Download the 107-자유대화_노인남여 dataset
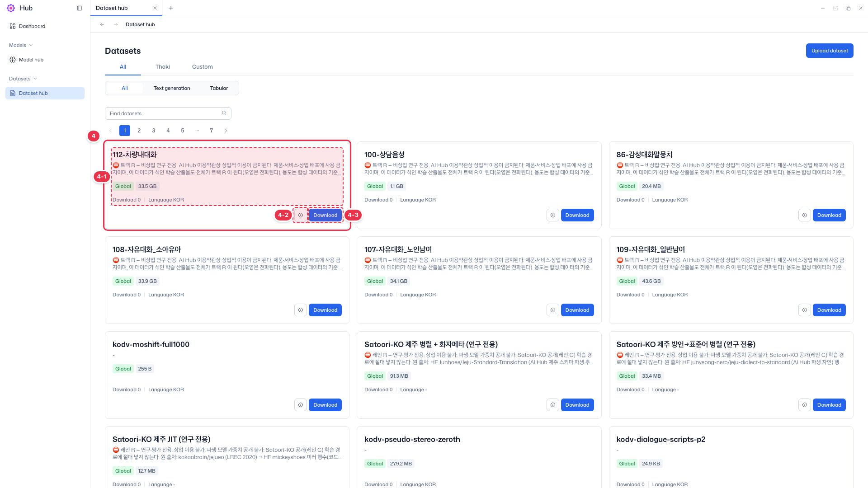This screenshot has width=868, height=488. (577, 310)
